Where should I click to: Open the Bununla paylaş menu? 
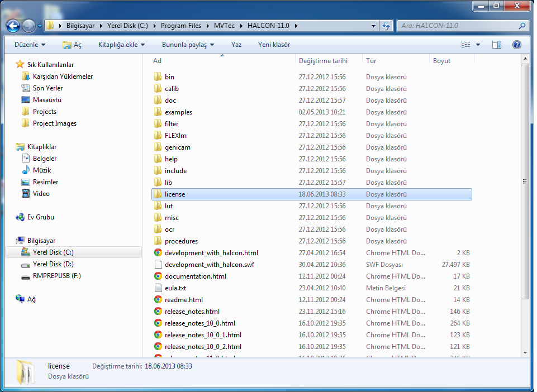tap(188, 45)
